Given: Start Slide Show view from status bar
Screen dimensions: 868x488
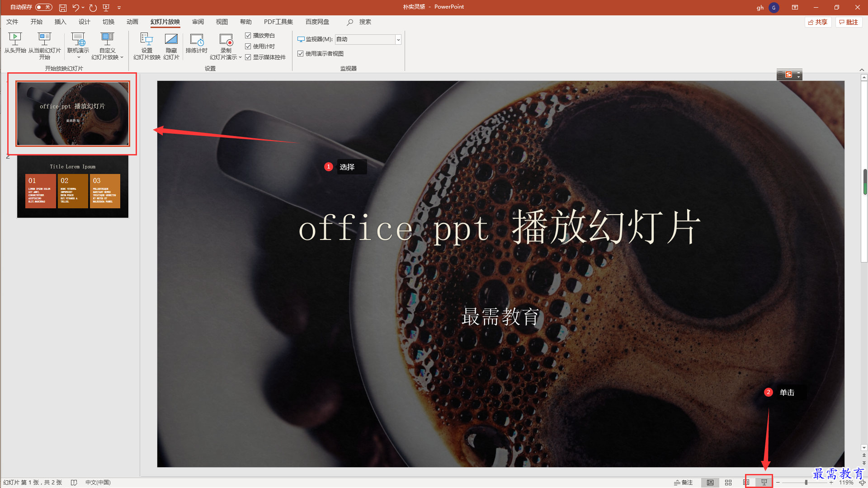Looking at the screenshot, I should pyautogui.click(x=764, y=483).
